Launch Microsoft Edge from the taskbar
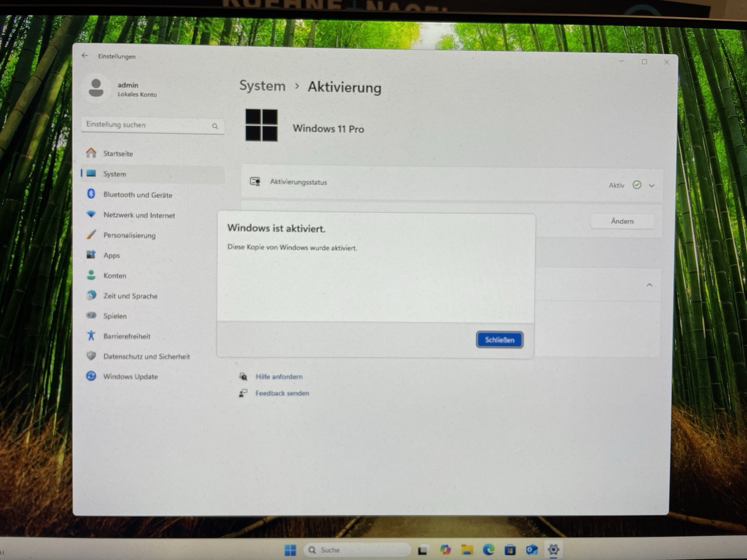This screenshot has height=560, width=747. [489, 550]
